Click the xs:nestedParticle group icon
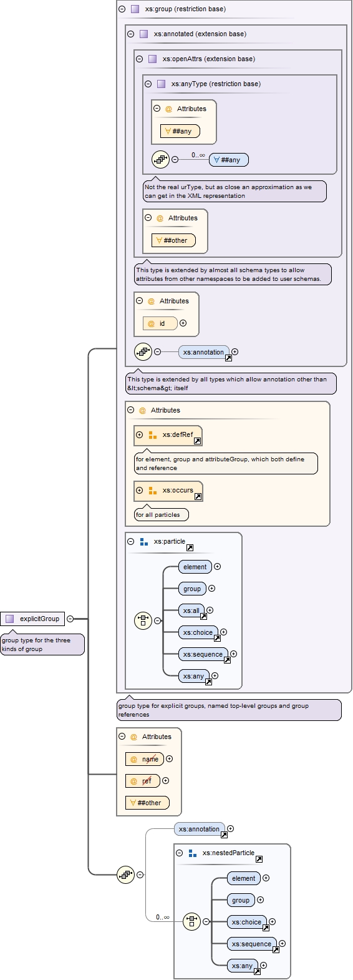Screen dimensions: 353x980 [193, 853]
